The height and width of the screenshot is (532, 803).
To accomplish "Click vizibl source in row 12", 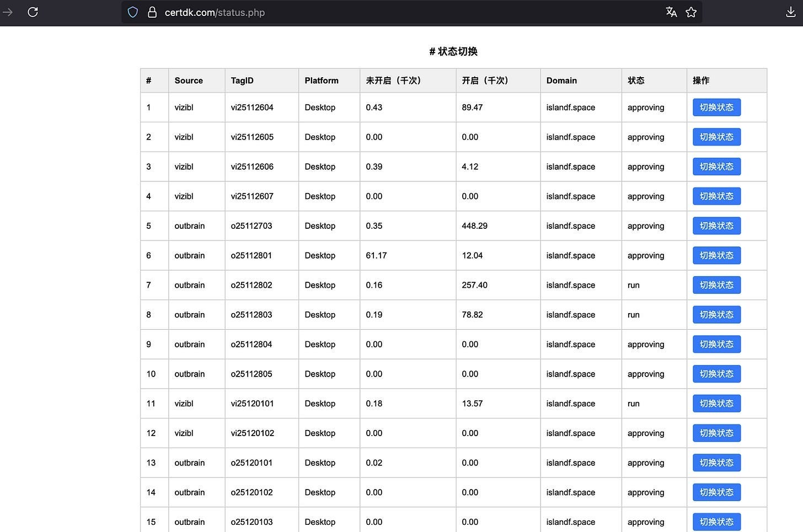I will 184,433.
